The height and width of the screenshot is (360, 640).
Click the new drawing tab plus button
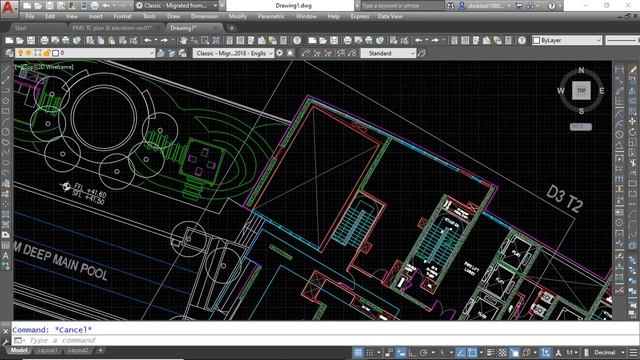click(231, 28)
